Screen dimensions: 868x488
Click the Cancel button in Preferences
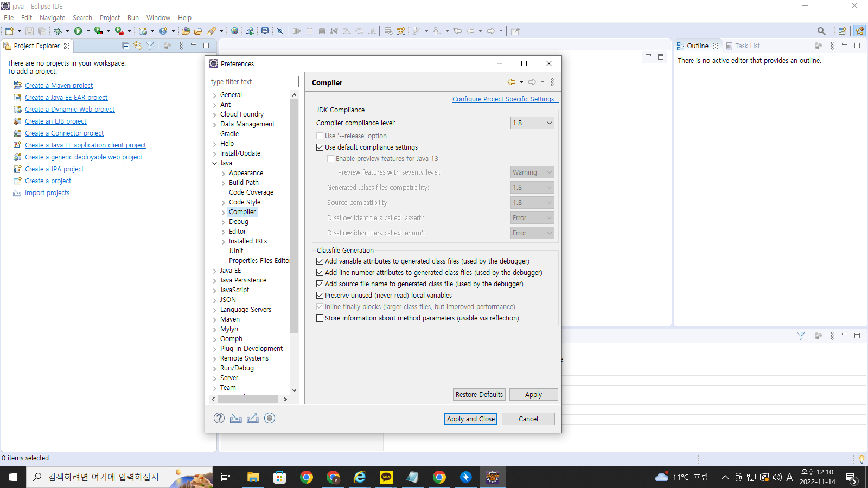[528, 419]
